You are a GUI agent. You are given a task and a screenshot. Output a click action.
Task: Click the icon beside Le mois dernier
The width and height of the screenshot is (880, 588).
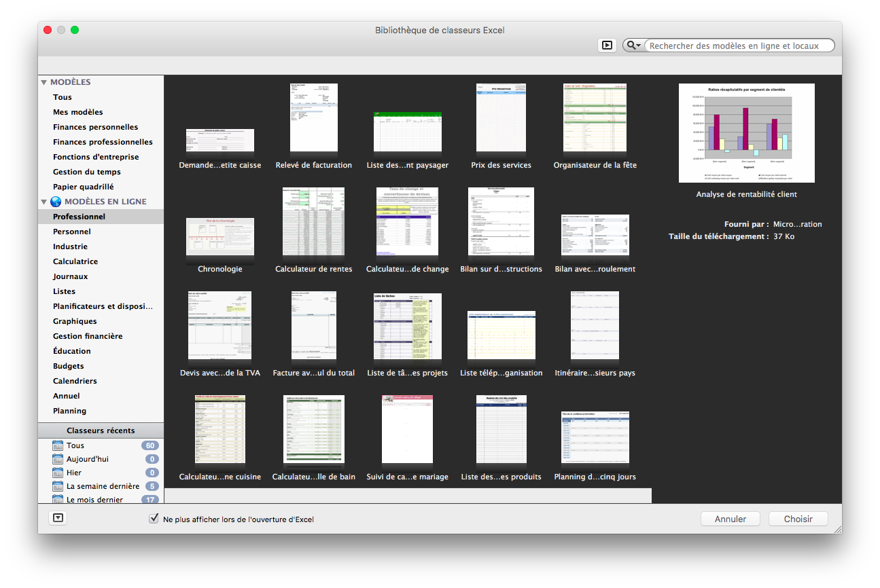pos(58,500)
